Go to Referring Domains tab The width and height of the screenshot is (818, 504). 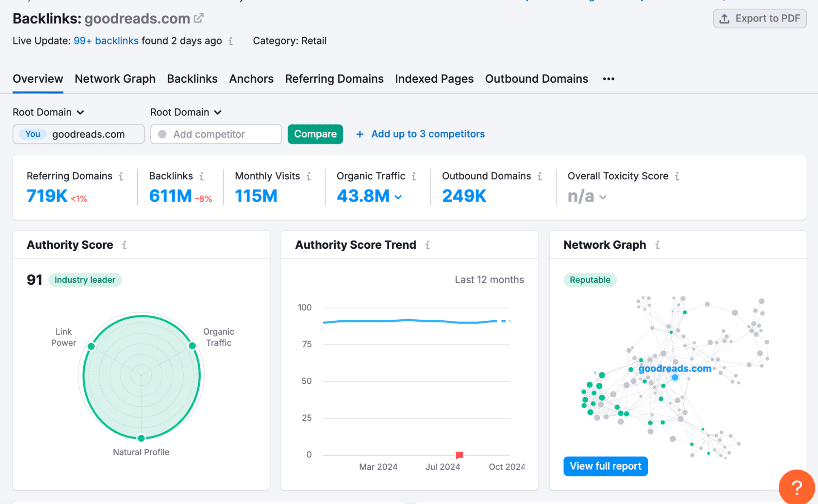pyautogui.click(x=334, y=79)
